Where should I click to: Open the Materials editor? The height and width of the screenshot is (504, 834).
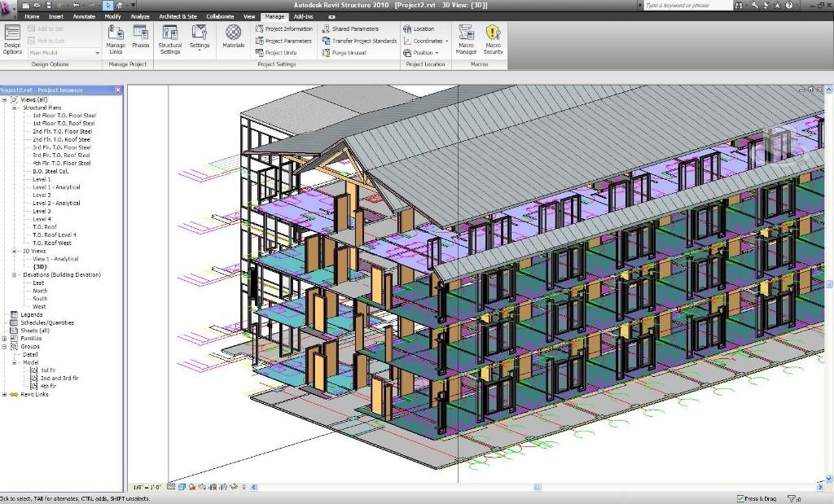(234, 37)
